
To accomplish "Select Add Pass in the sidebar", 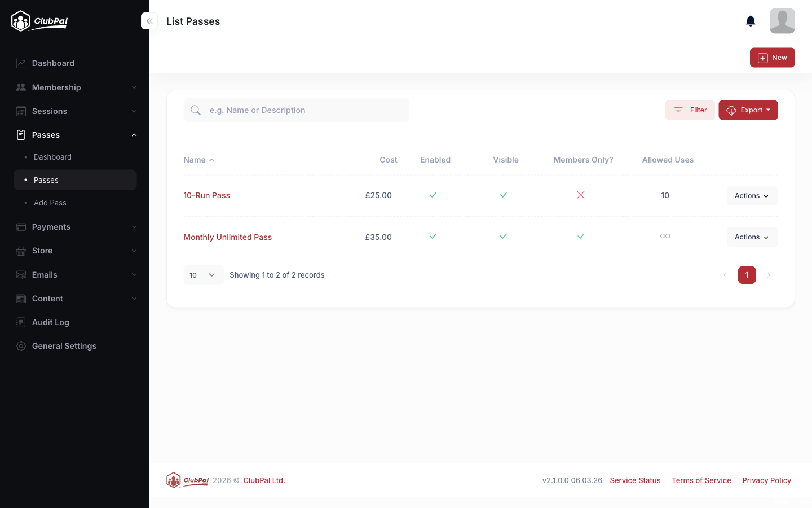I will tap(50, 203).
